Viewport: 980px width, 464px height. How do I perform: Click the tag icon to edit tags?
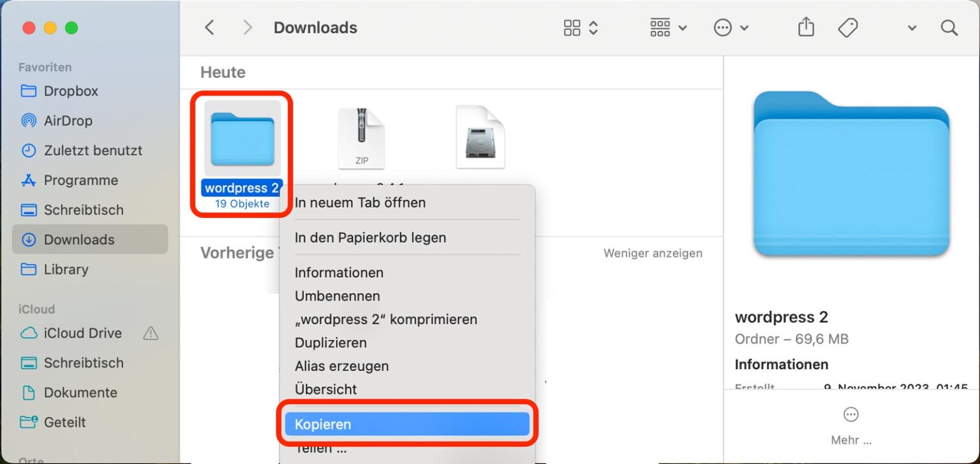click(847, 27)
